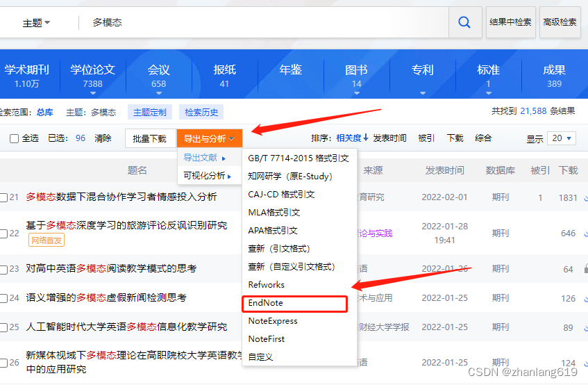Sort results by 下载
The width and height of the screenshot is (588, 385).
click(455, 138)
